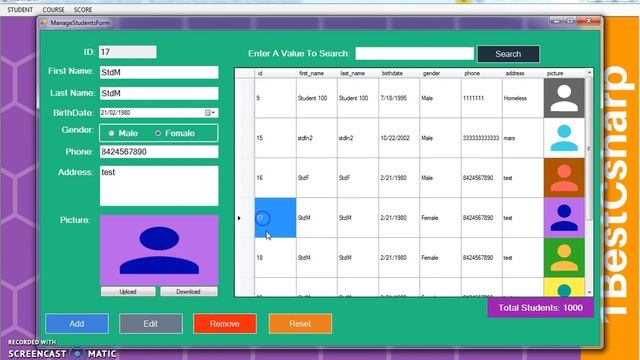Click the phone cell 1111111
The height and width of the screenshot is (360, 640).
(482, 98)
